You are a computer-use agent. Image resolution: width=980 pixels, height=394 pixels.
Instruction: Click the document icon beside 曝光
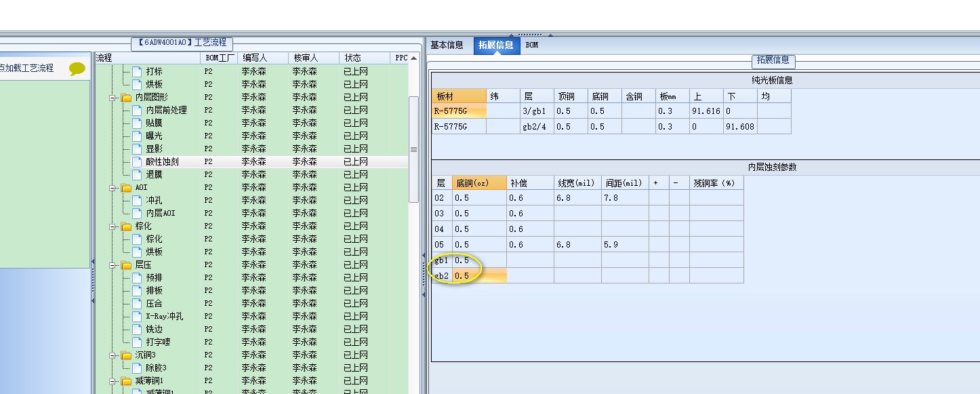point(137,136)
